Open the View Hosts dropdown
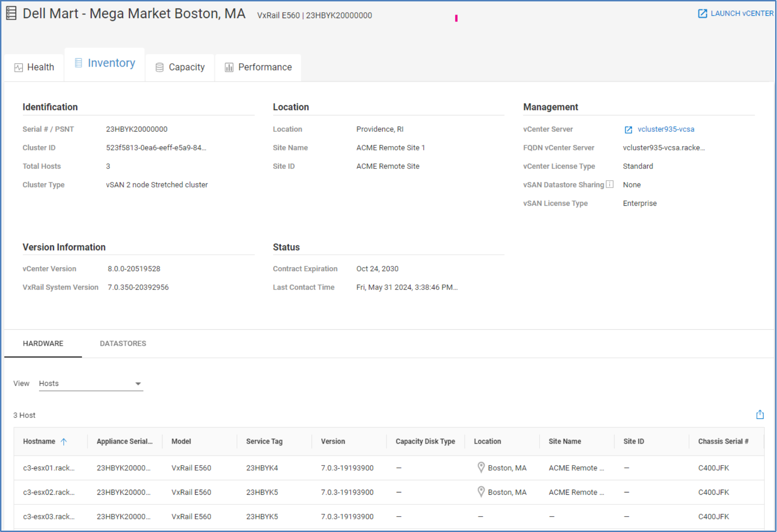 point(91,384)
